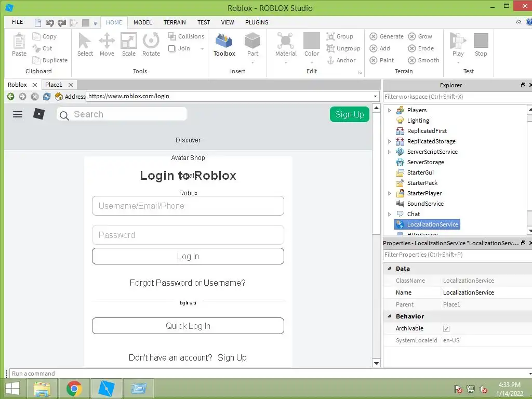Open Forgot Password or Username link
532x399 pixels.
[x=187, y=283]
